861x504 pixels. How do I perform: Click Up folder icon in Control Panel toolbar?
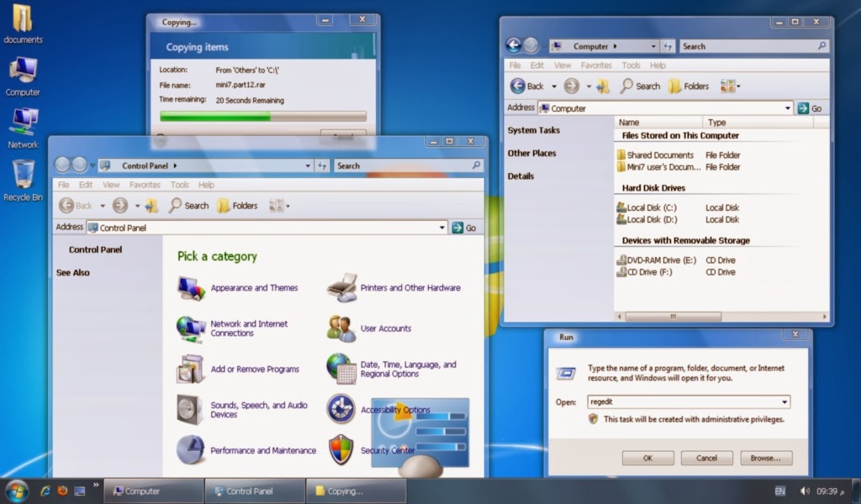(x=151, y=206)
